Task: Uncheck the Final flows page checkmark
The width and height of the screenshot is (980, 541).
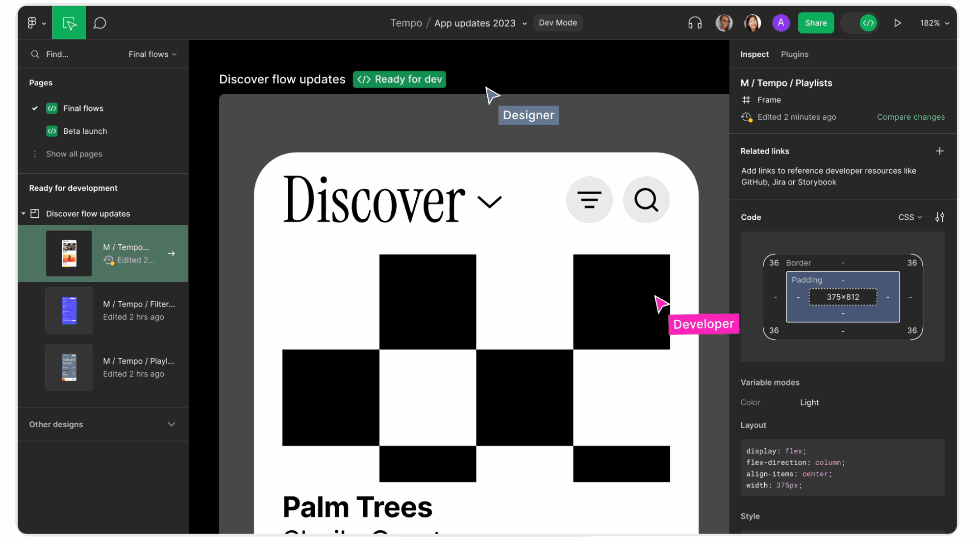Action: coord(34,108)
